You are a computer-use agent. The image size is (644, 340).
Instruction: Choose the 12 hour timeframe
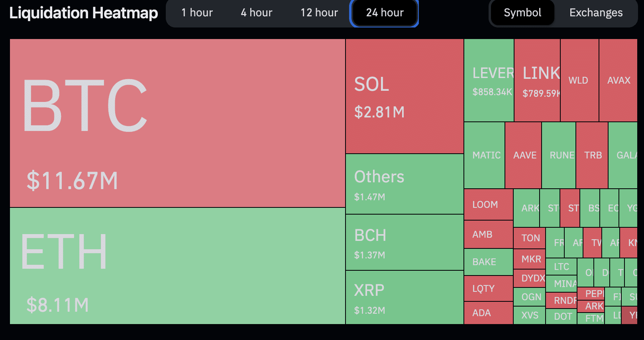coord(319,13)
